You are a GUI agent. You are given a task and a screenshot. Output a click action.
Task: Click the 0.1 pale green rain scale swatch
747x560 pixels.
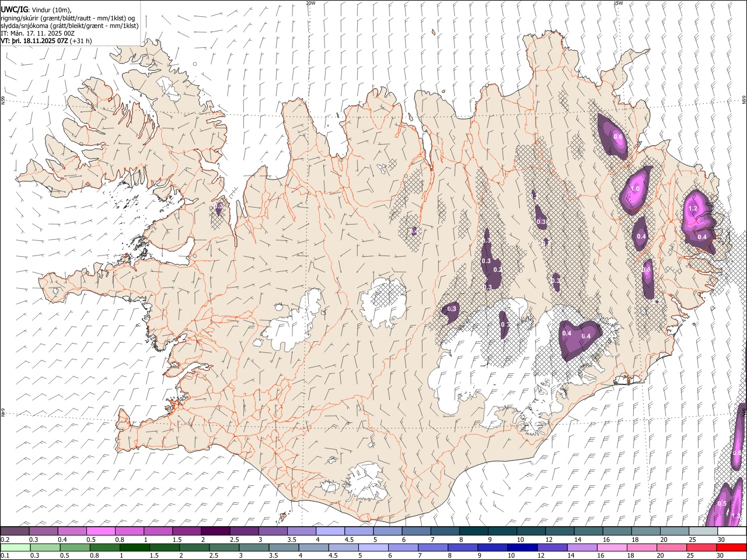(x=15, y=547)
